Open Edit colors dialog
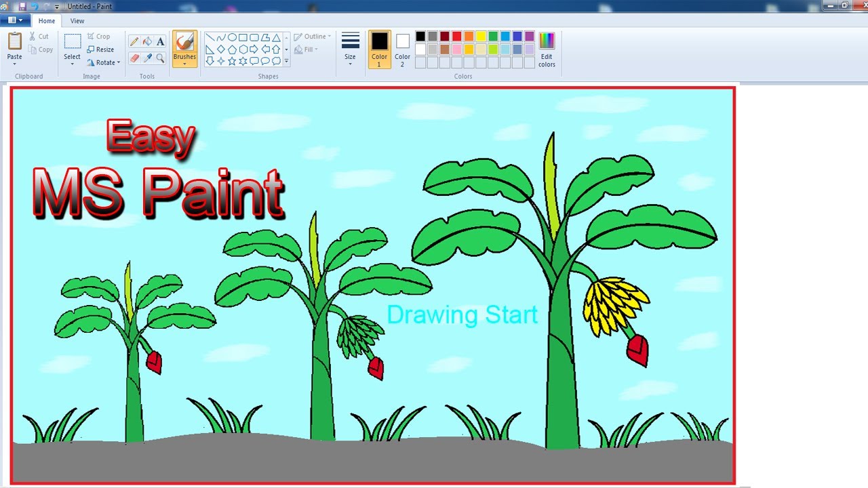Viewport: 868px width, 488px height. coord(547,49)
